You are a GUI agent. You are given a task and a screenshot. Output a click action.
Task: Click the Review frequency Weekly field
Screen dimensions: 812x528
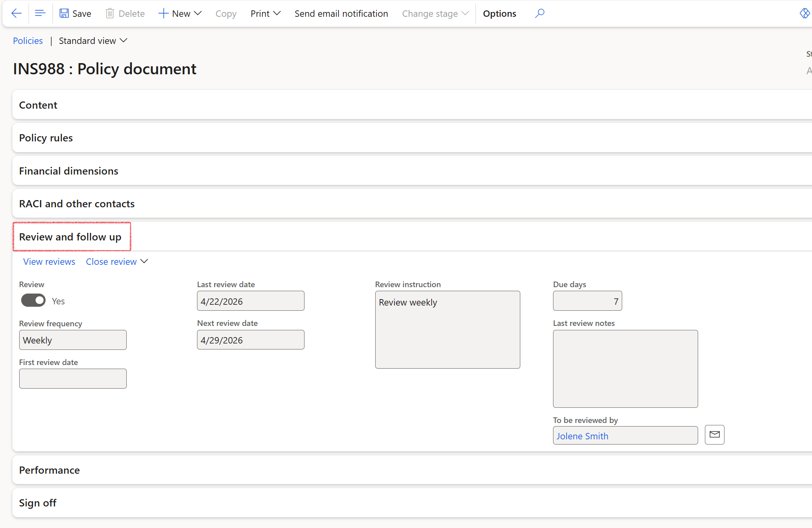pyautogui.click(x=73, y=340)
